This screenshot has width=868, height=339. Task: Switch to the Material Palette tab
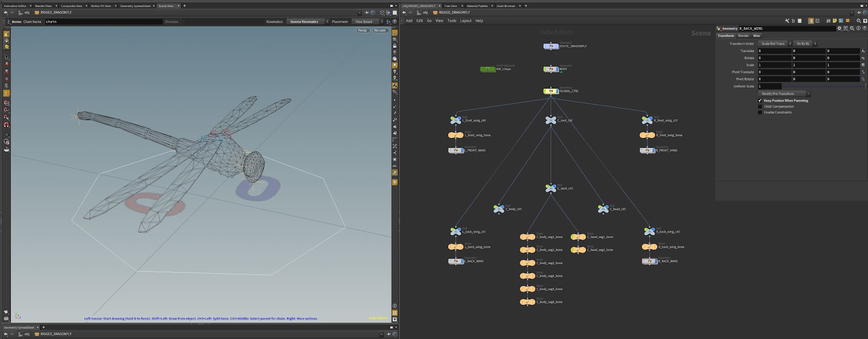coord(477,6)
